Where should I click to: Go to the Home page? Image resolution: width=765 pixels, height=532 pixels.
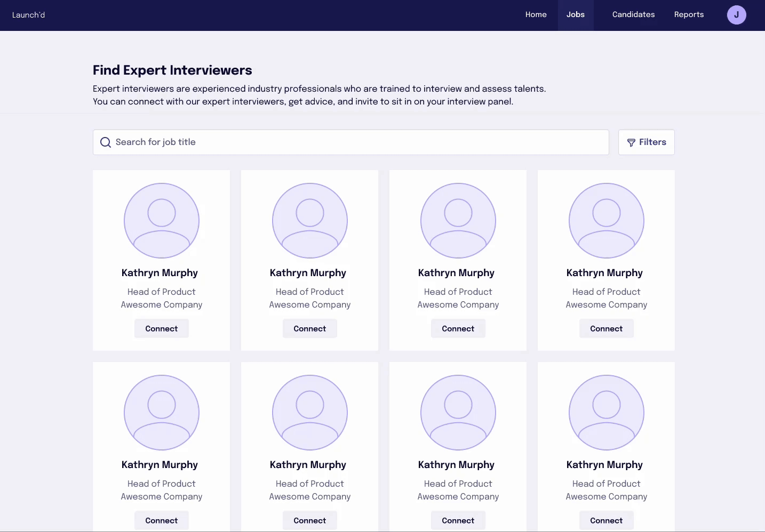[x=536, y=15]
